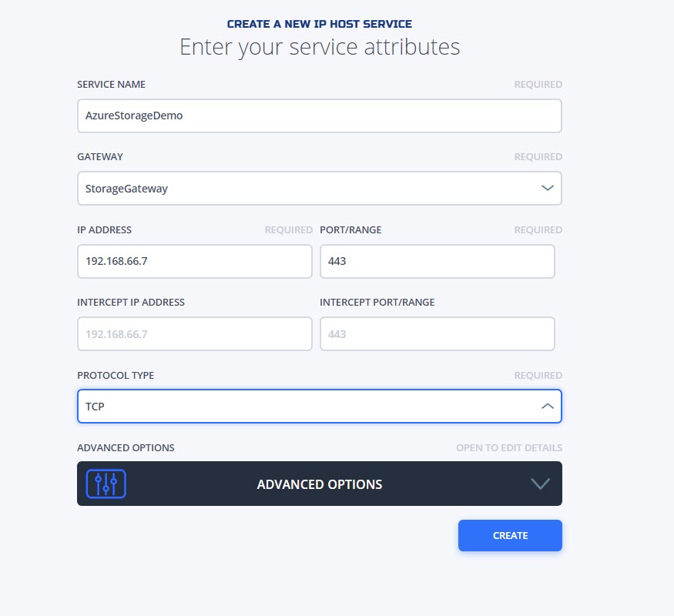Click the 'Open to edit details' hint text

[509, 447]
